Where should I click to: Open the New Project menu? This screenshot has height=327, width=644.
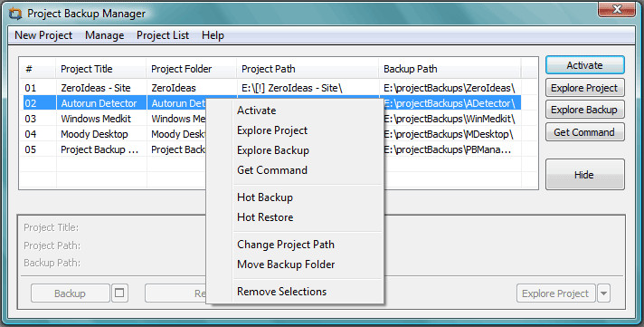point(43,35)
